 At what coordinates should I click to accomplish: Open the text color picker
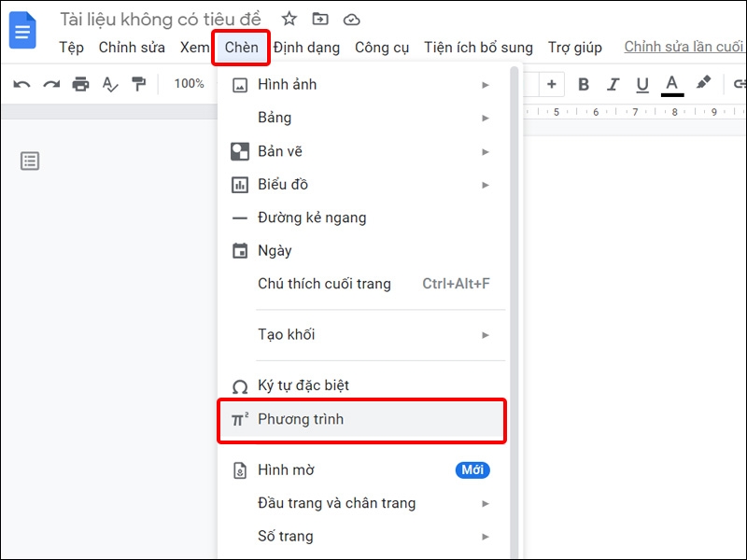[x=672, y=85]
